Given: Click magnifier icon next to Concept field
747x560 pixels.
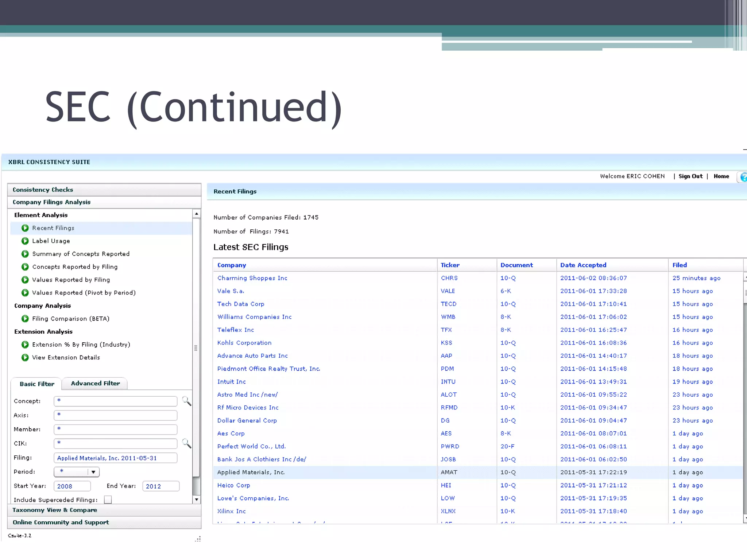Looking at the screenshot, I should (186, 401).
